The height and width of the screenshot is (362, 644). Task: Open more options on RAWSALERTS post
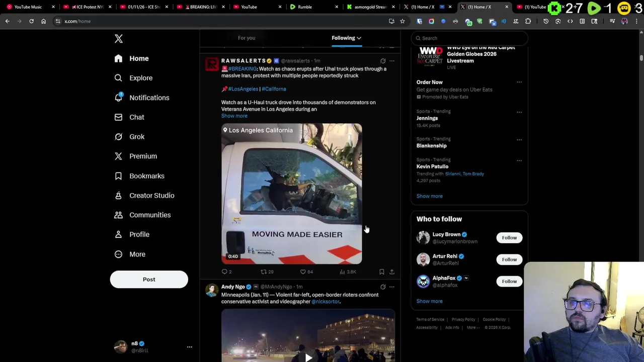point(392,61)
